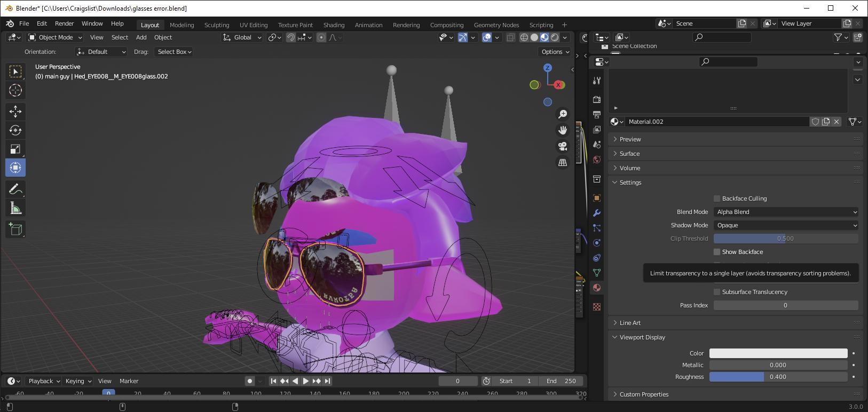Toggle snapping magnet in viewport header
The height and width of the screenshot is (412, 868).
click(291, 37)
